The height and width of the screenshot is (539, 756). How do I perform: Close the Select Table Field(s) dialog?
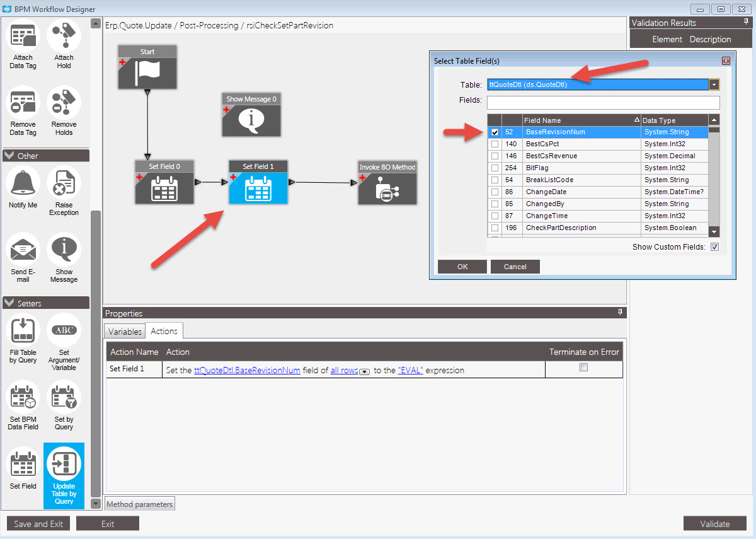726,61
